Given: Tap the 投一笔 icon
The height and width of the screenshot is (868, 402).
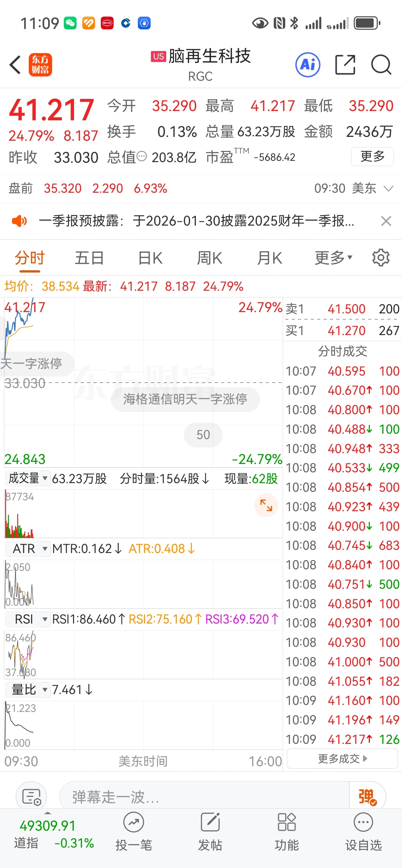Looking at the screenshot, I should 134,831.
